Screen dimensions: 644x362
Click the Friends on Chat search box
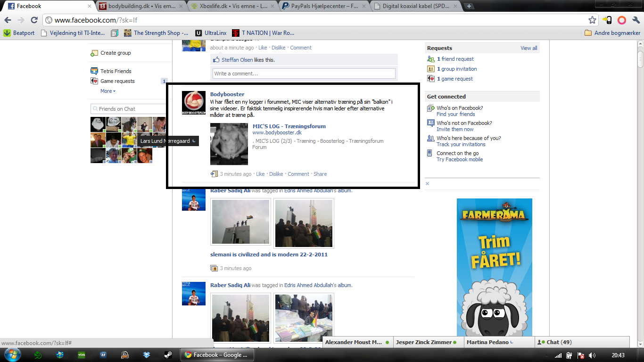pyautogui.click(x=128, y=109)
